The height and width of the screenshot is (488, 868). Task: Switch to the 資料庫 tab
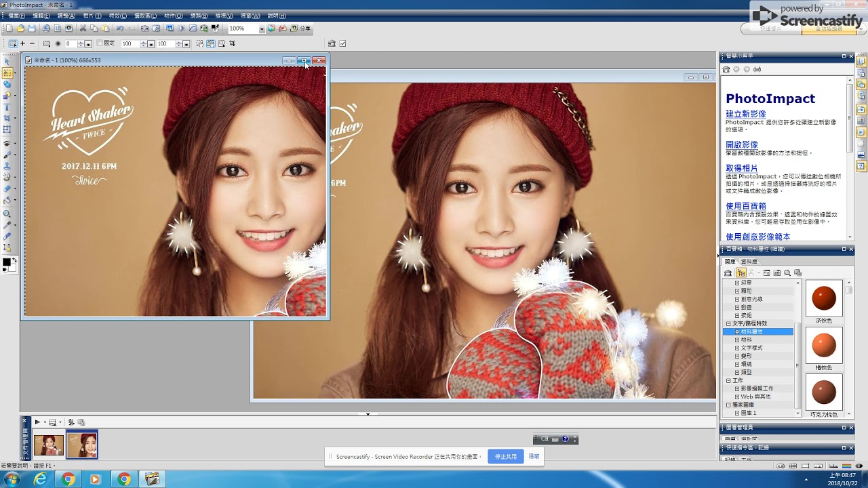(x=749, y=262)
